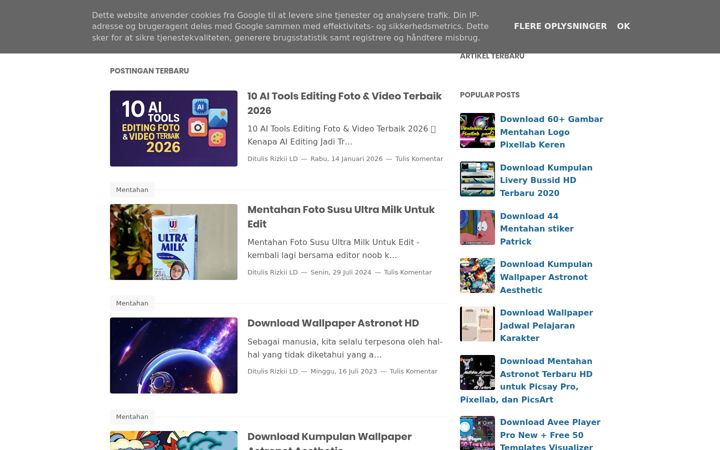
Task: Open Download Kumpulan Wallpaper post title at bottom
Action: click(x=329, y=440)
